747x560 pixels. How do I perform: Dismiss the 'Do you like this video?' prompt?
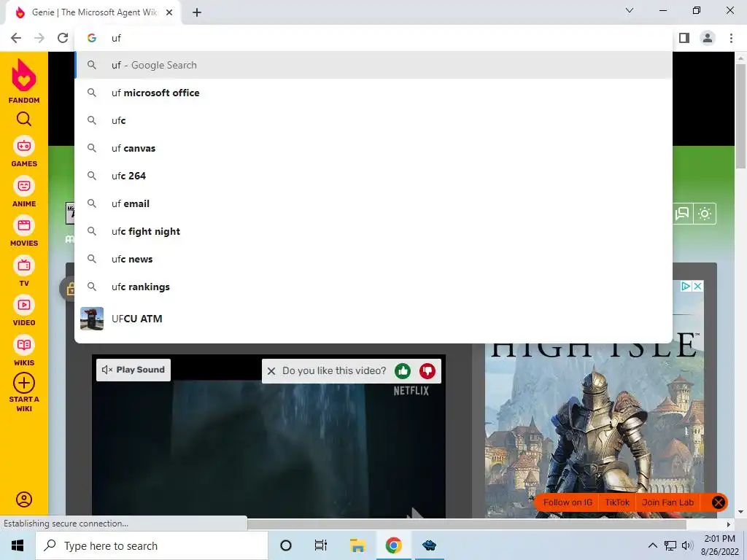[x=271, y=371]
